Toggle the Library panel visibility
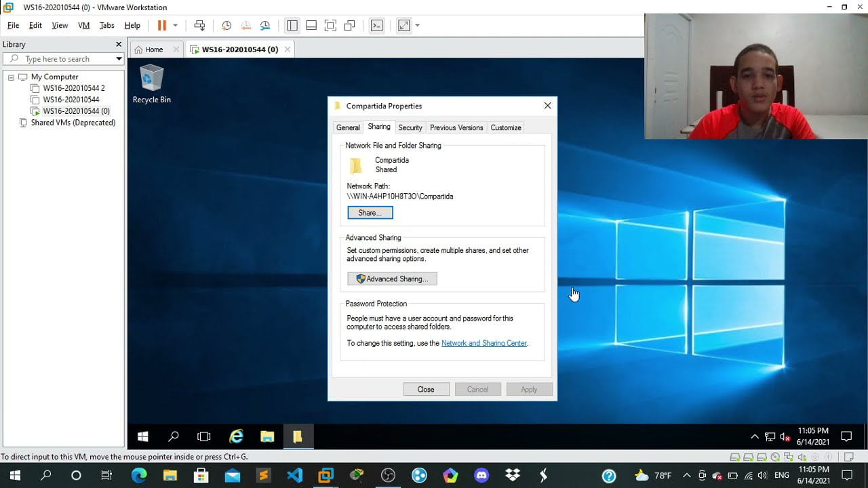The image size is (868, 488). [x=292, y=25]
